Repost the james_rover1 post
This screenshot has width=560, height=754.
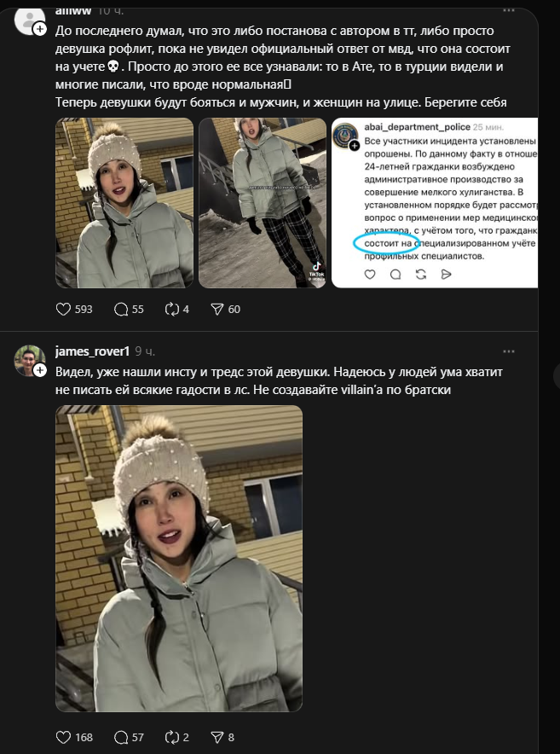[x=170, y=737]
